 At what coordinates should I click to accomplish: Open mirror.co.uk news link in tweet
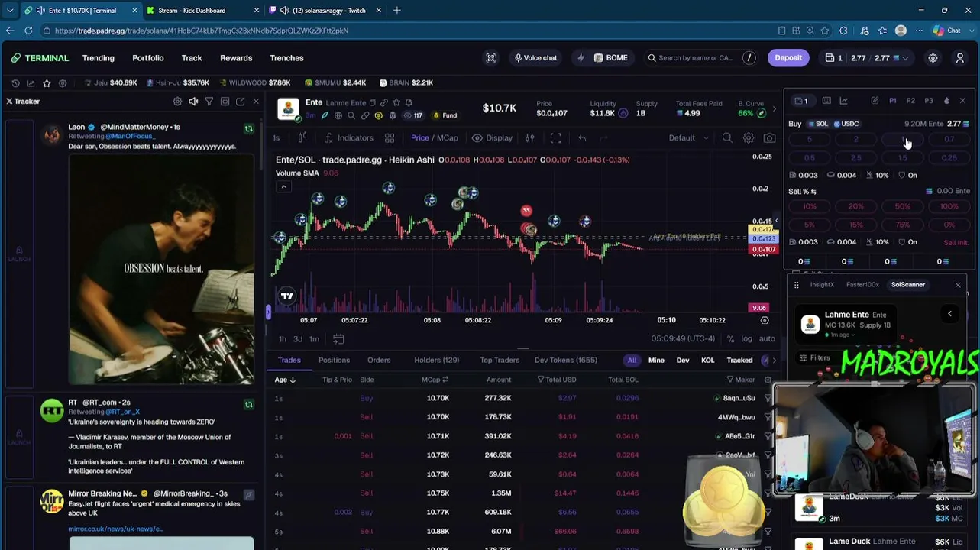pos(116,529)
